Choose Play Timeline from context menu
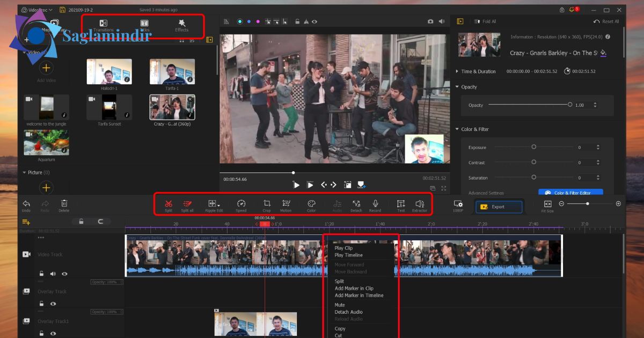644x338 pixels. [349, 255]
